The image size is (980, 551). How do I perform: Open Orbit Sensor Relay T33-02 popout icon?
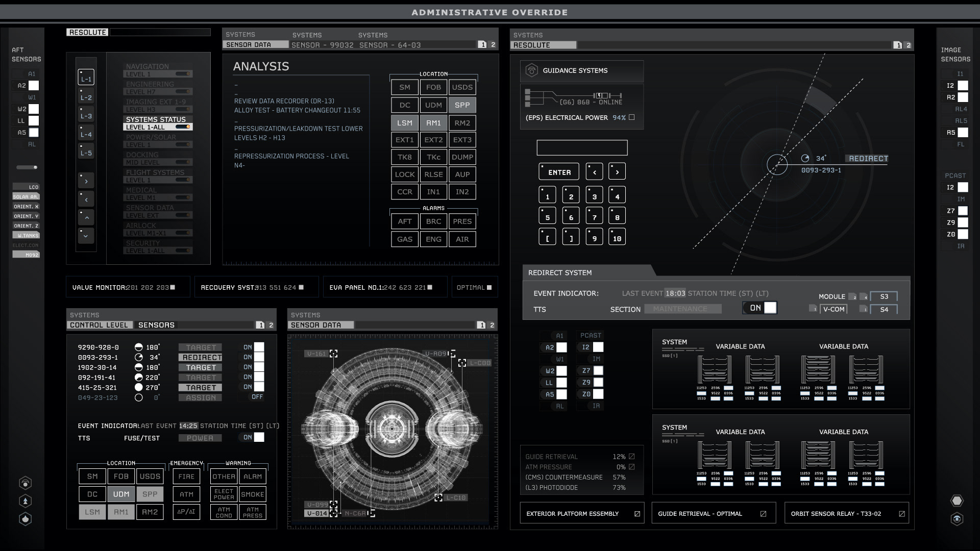pyautogui.click(x=902, y=514)
